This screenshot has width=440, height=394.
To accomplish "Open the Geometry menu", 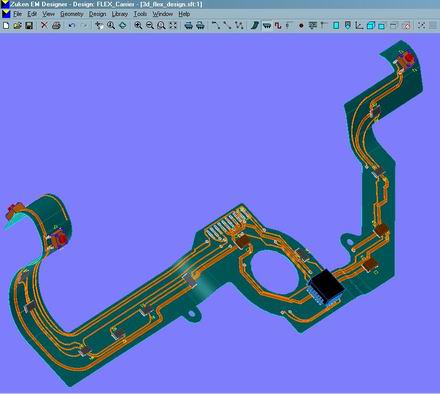I will click(72, 14).
